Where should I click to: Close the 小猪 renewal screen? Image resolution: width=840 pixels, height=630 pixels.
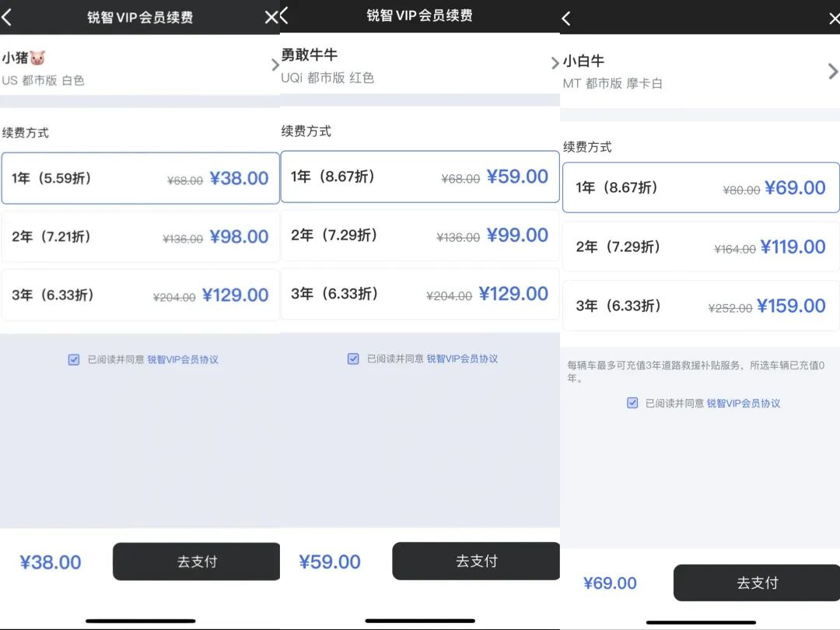click(x=271, y=17)
